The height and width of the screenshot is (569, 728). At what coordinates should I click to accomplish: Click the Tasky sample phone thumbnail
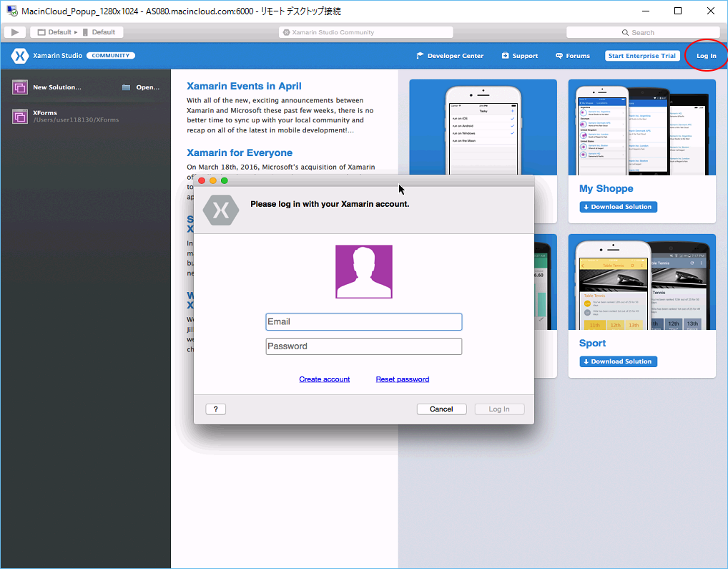click(x=483, y=127)
